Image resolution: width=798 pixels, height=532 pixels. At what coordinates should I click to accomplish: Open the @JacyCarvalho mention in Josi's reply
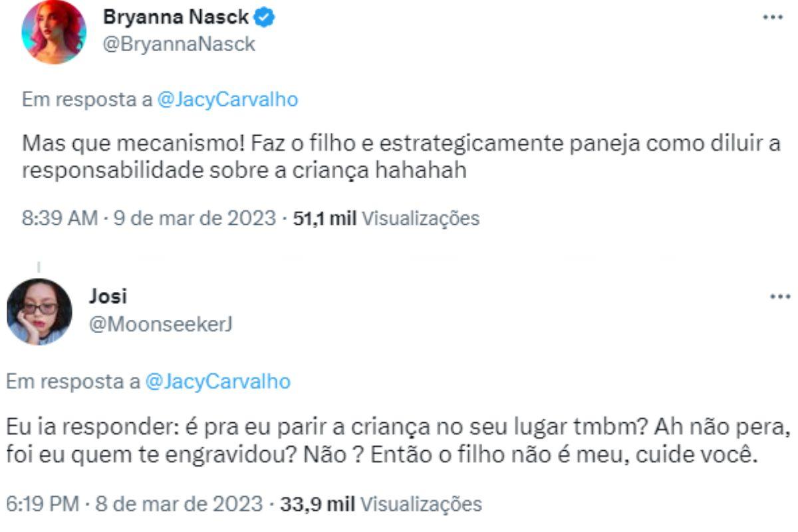click(217, 382)
